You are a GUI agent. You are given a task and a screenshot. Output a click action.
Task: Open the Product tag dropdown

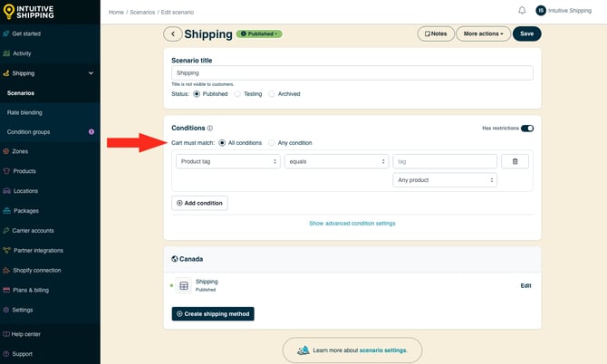coord(228,161)
